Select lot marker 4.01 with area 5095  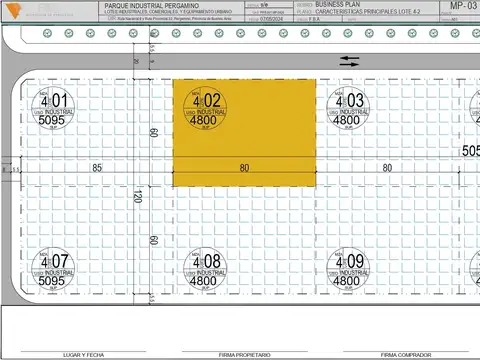pyautogui.click(x=53, y=108)
